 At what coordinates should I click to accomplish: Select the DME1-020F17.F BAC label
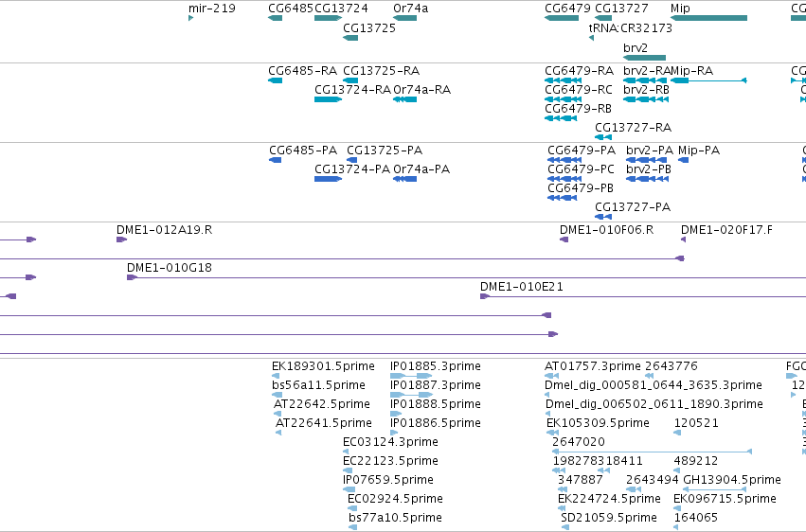726,229
